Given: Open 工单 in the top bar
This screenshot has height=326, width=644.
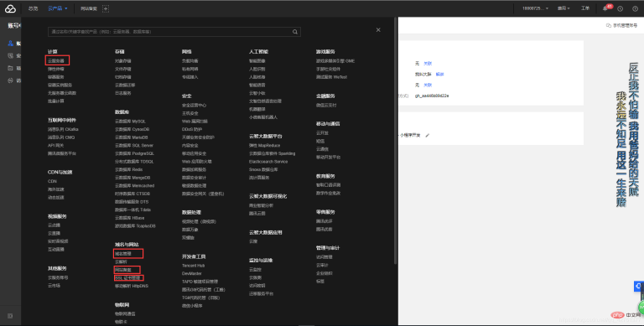Looking at the screenshot, I should [x=585, y=8].
